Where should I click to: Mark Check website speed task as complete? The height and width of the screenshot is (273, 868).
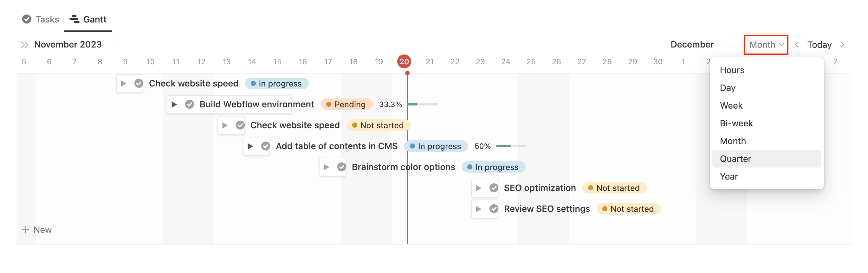[x=138, y=83]
